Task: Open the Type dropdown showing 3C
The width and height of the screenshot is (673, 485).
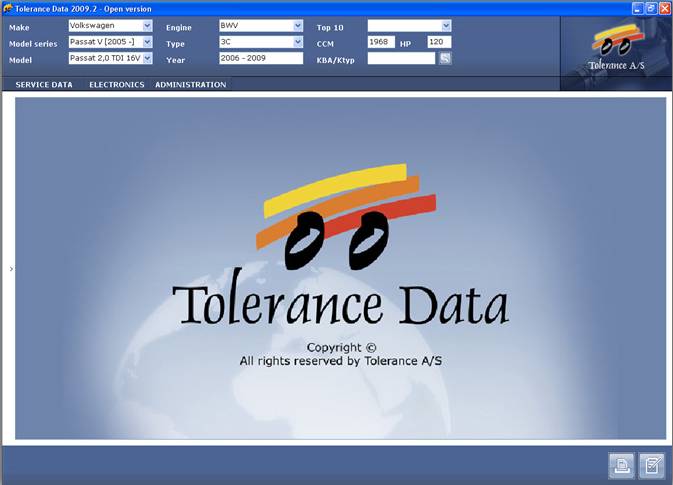Action: [x=297, y=42]
